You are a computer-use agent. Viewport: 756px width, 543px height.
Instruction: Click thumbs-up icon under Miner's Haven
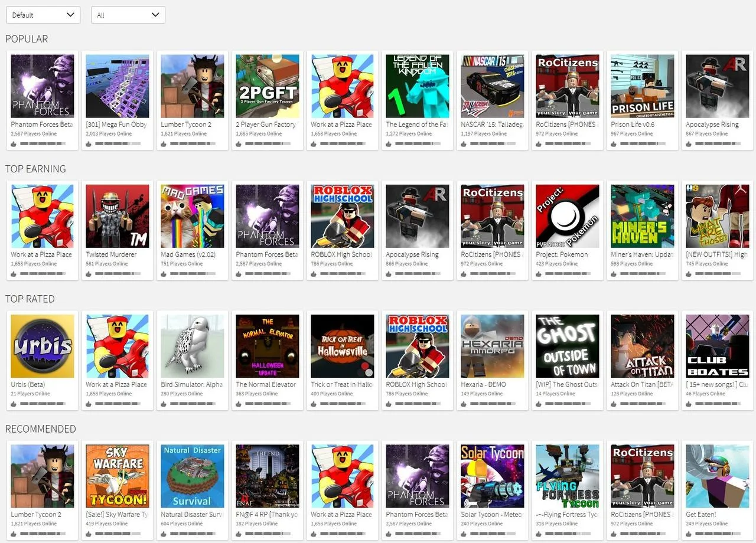[614, 274]
